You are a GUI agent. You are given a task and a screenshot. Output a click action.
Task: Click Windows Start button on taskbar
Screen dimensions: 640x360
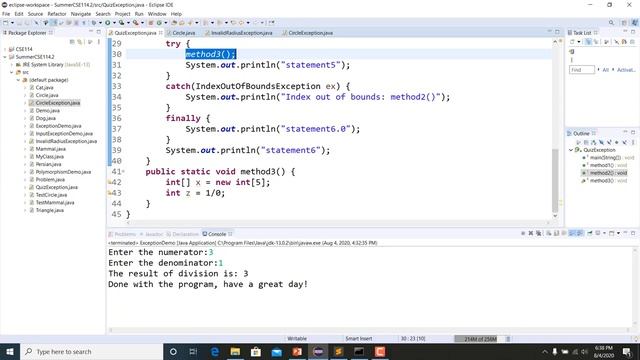10,351
